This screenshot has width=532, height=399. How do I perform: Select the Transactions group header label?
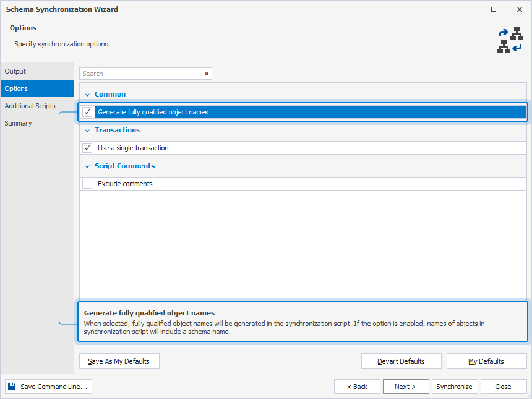click(x=117, y=130)
